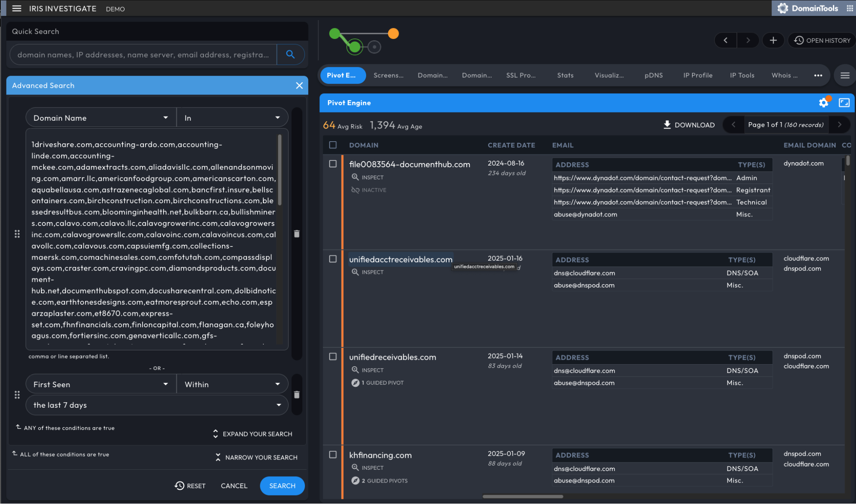Open the Pivot Engine settings gear
The image size is (856, 504).
click(x=823, y=103)
